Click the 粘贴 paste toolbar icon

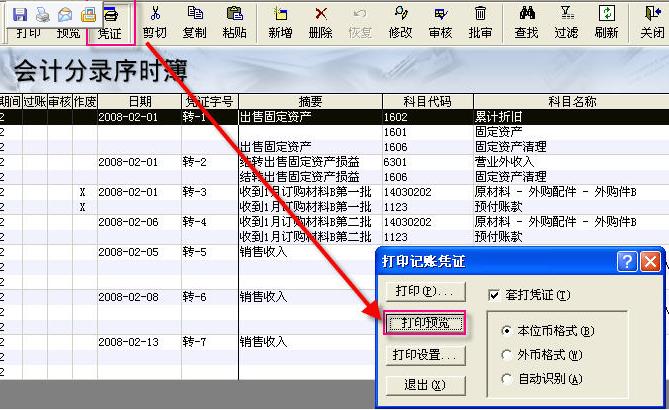(x=235, y=23)
